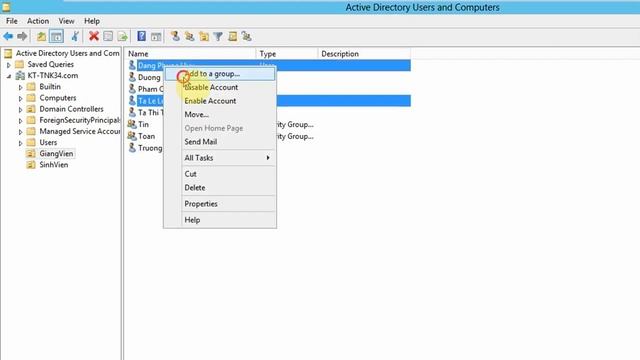The width and height of the screenshot is (640, 360).
Task: Expand the Domain Controllers node
Action: click(x=20, y=109)
